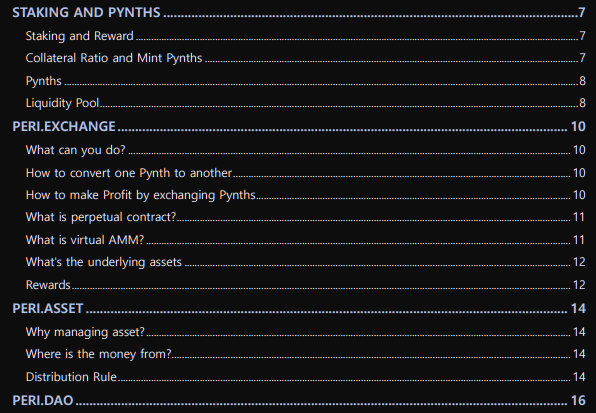Jump to What is virtual AMM? entry
The width and height of the screenshot is (596, 413).
pos(85,240)
